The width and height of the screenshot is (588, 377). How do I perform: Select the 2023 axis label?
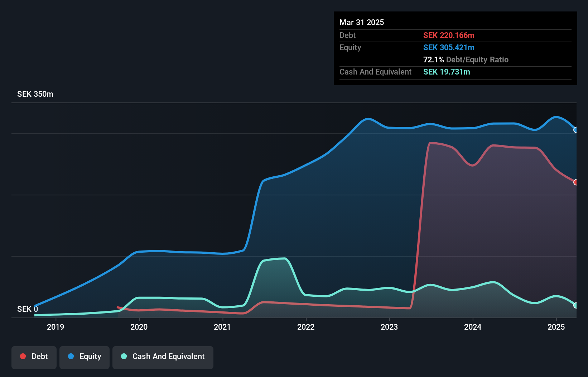[x=390, y=326]
